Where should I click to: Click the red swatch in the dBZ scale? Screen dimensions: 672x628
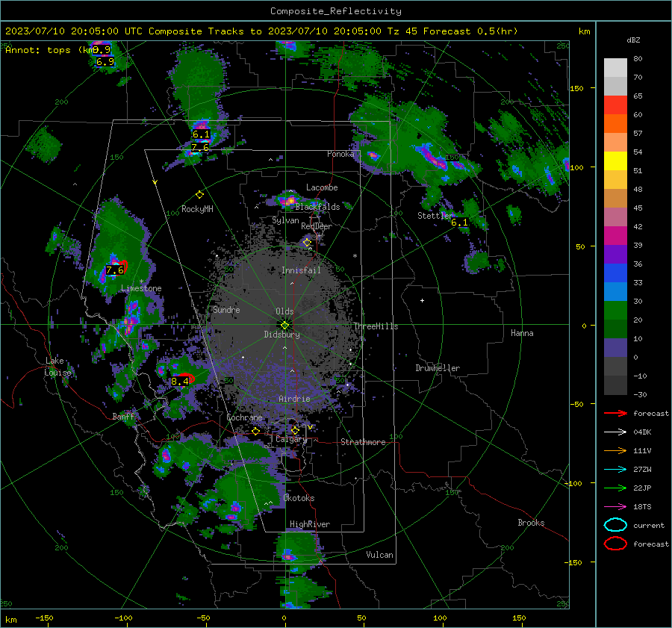(x=615, y=105)
